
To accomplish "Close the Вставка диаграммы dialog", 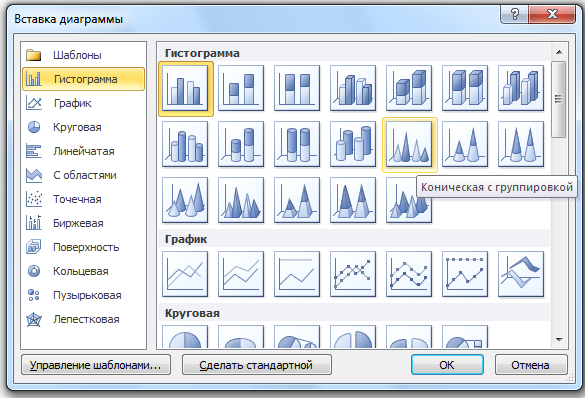I will (552, 14).
